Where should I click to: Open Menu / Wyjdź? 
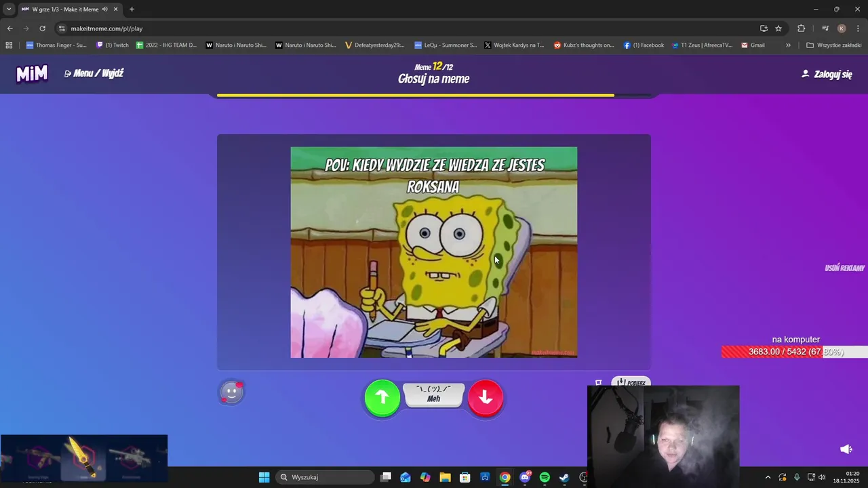pyautogui.click(x=94, y=73)
